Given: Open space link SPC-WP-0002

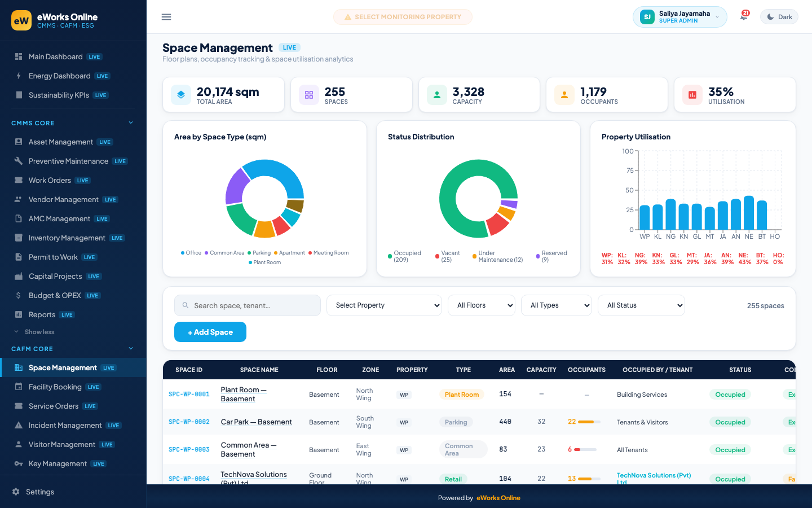Looking at the screenshot, I should [189, 422].
